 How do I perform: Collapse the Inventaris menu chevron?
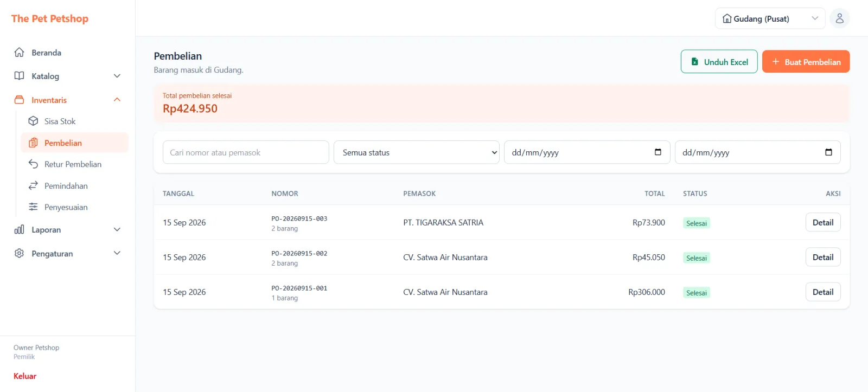117,100
